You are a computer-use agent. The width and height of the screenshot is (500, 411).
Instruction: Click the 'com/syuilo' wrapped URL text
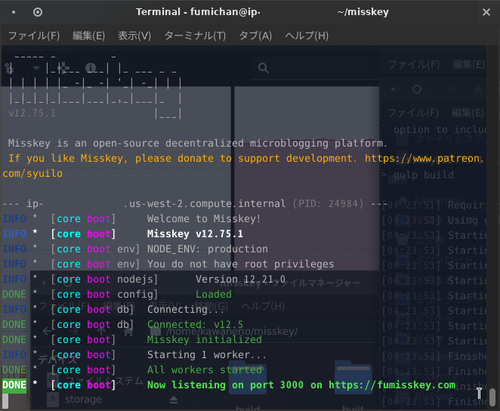[32, 174]
